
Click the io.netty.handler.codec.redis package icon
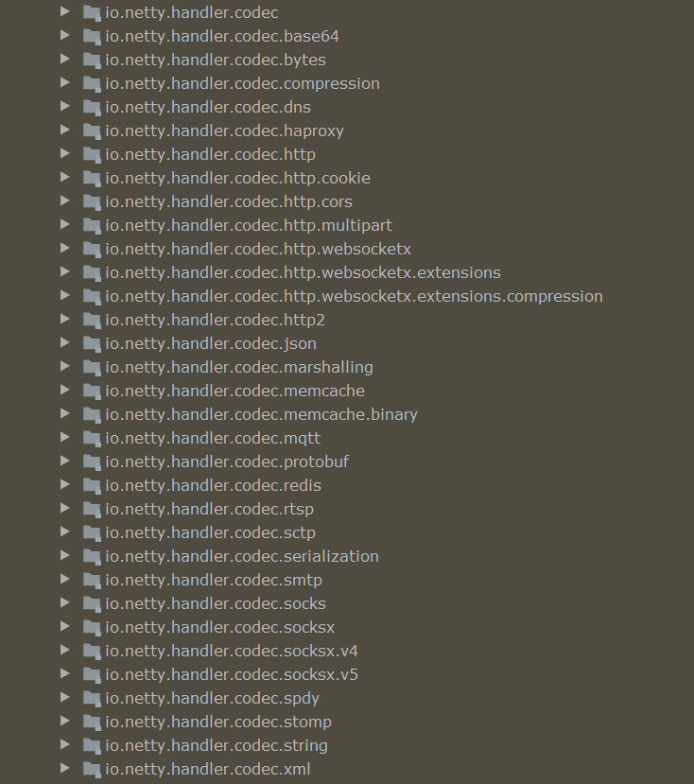coord(92,485)
